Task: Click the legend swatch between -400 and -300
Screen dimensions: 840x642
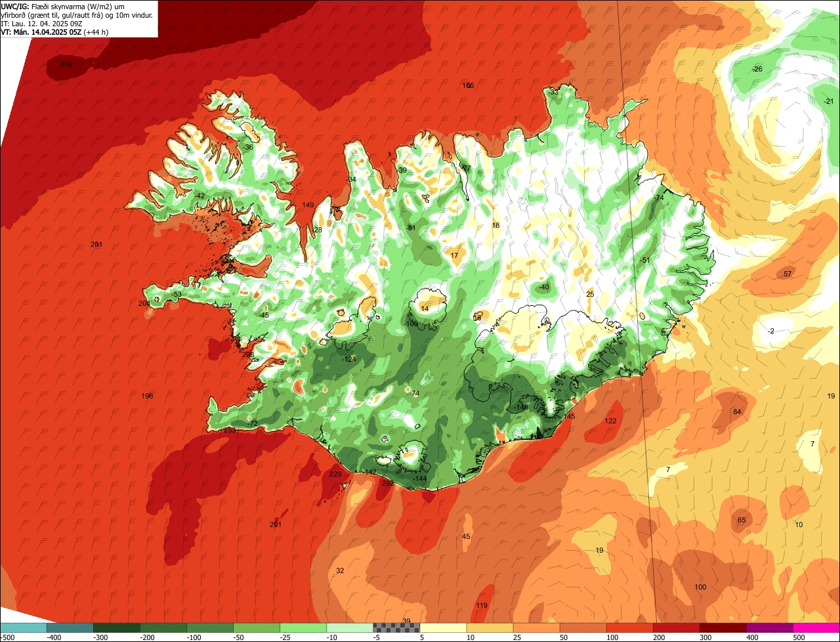Action: tap(70, 628)
